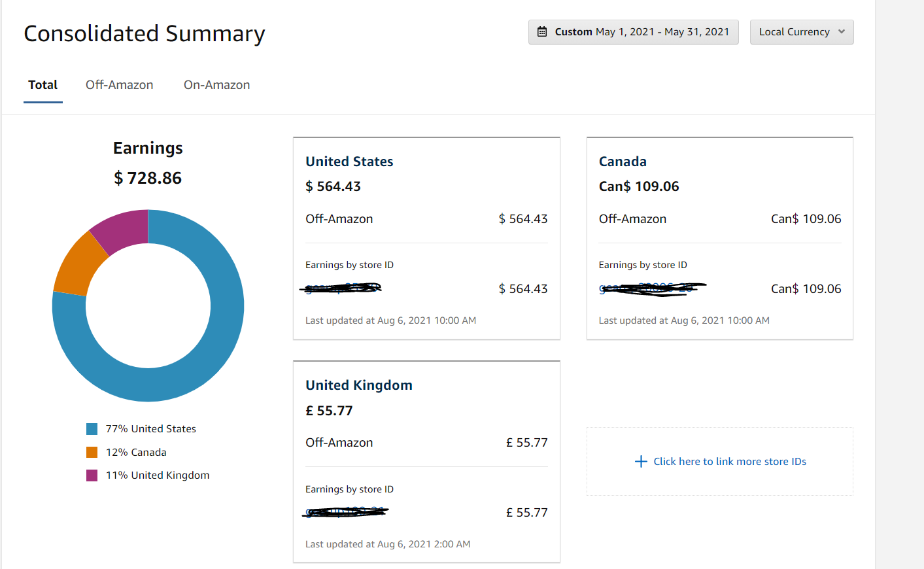924x569 pixels.
Task: Switch to the Off-Amazon tab
Action: tap(119, 85)
